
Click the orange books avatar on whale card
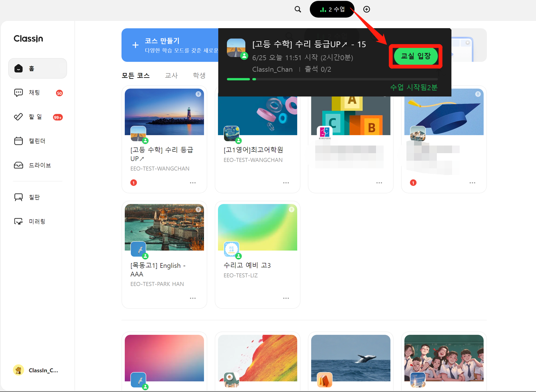[325, 380]
